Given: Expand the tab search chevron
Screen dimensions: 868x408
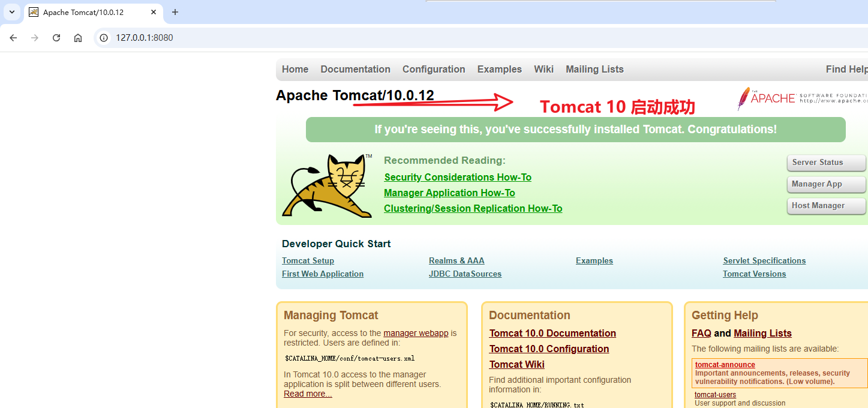Looking at the screenshot, I should click(x=11, y=12).
